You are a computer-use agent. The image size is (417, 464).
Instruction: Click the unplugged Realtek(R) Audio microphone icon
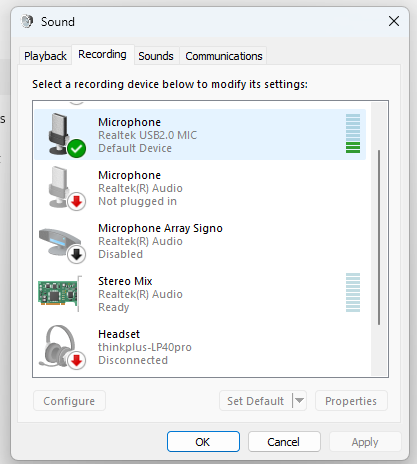[66, 188]
